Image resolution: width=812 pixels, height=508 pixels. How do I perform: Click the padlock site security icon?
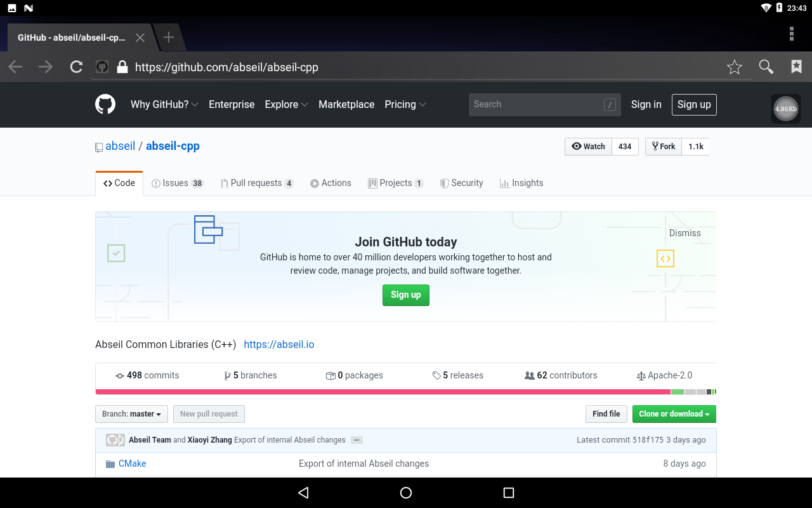(122, 67)
